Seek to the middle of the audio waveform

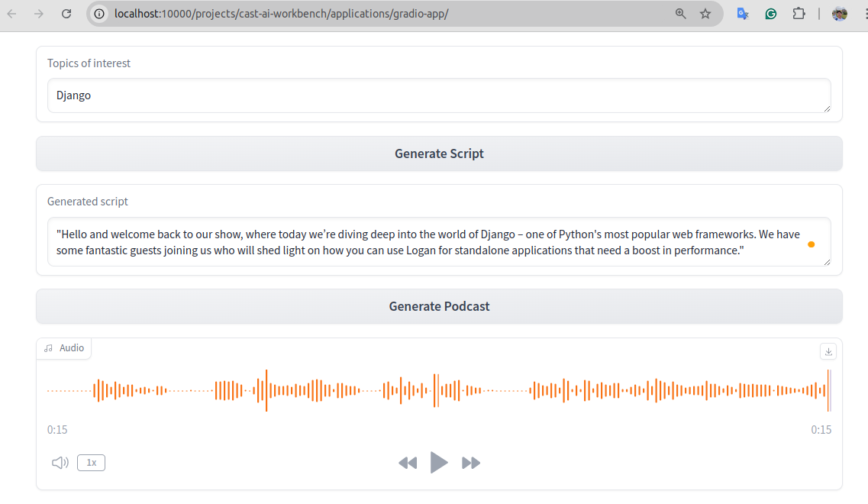pos(439,390)
